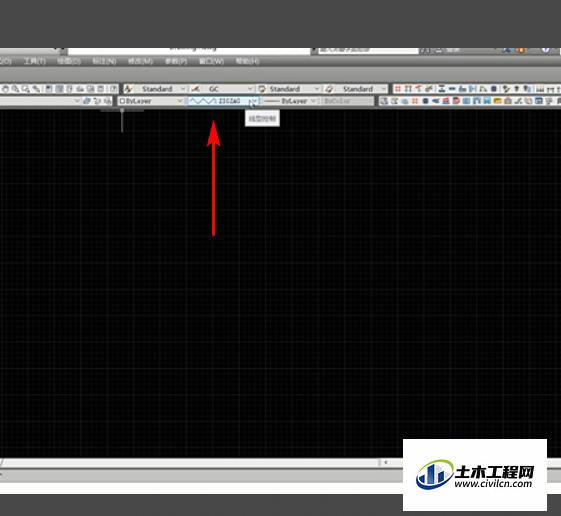Open the 绘图(D) menu

point(69,62)
